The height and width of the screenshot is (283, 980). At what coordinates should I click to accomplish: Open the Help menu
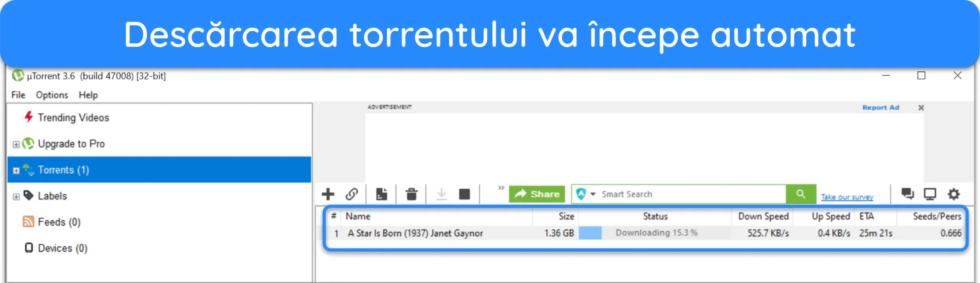[88, 95]
